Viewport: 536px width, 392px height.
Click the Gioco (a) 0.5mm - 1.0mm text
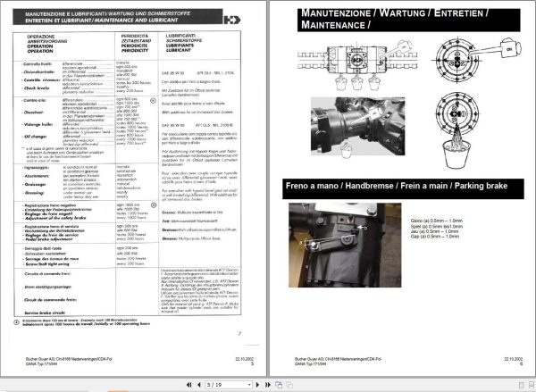click(437, 221)
